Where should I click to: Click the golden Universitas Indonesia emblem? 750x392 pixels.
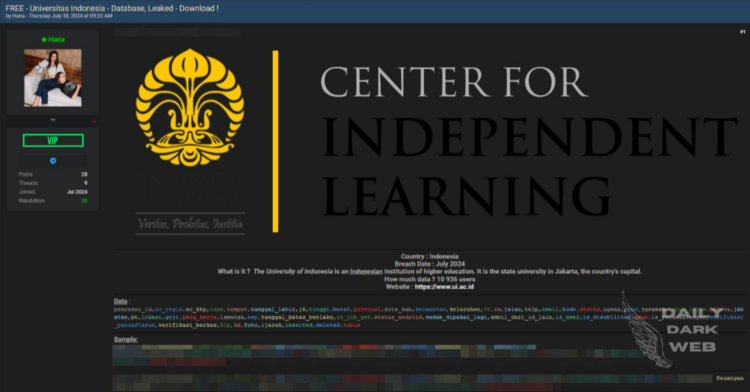tap(190, 108)
